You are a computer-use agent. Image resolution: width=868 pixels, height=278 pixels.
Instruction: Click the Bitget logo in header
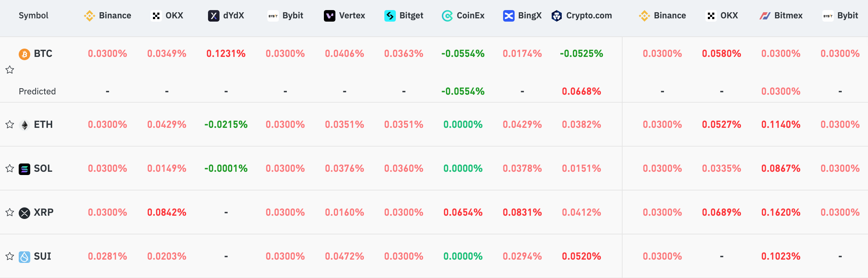pos(390,16)
